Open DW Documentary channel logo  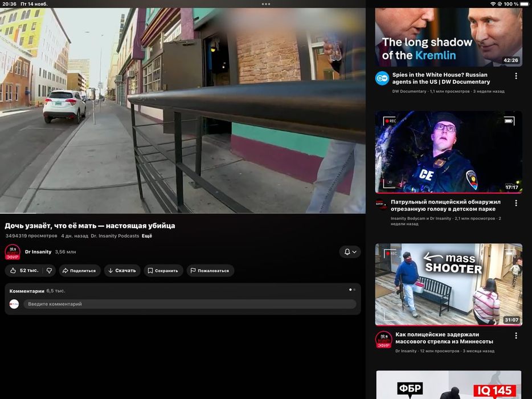pyautogui.click(x=382, y=79)
